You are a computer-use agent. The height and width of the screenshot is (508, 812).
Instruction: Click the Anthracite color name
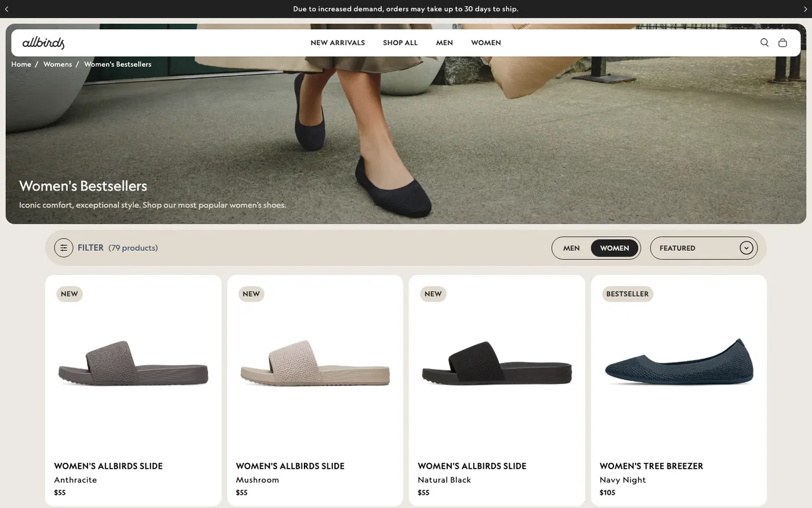click(75, 480)
